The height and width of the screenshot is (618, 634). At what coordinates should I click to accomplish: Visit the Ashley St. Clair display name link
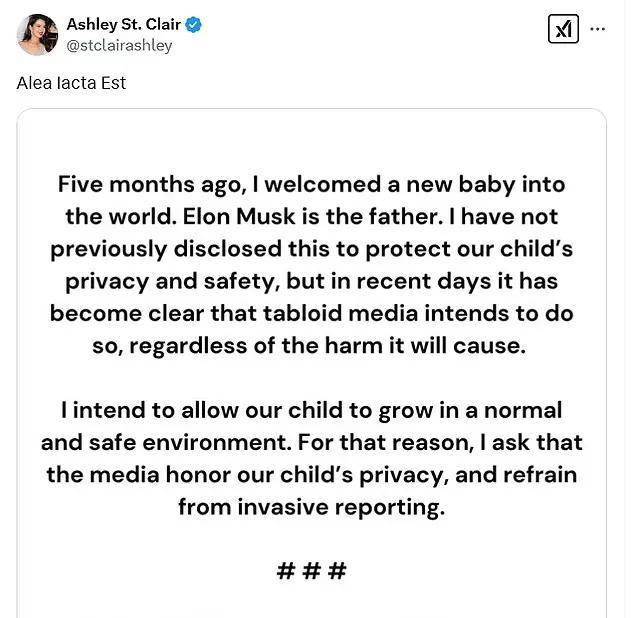coord(123,24)
